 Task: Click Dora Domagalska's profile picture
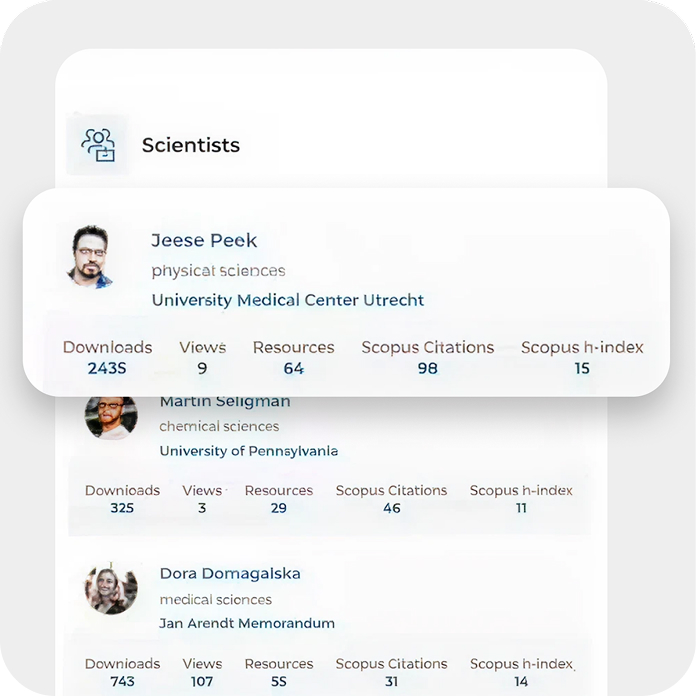click(110, 588)
